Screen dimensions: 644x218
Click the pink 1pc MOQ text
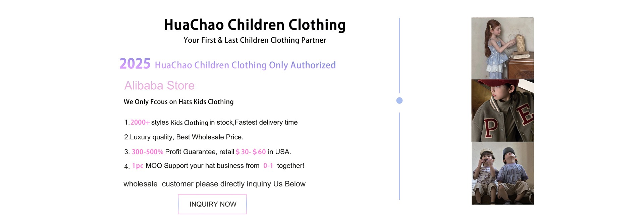click(138, 166)
